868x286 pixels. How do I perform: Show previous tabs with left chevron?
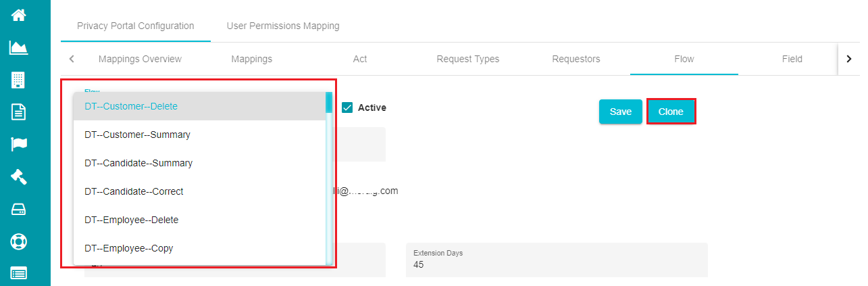coord(72,59)
